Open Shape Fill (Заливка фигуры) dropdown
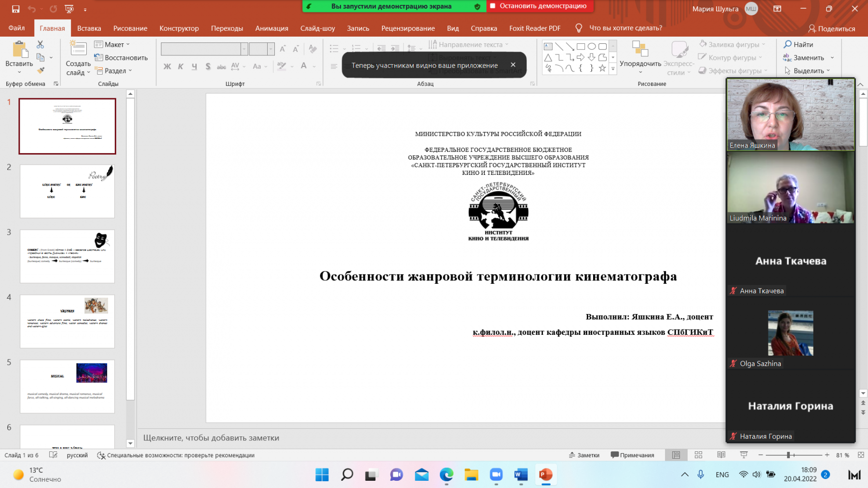 [x=732, y=44]
